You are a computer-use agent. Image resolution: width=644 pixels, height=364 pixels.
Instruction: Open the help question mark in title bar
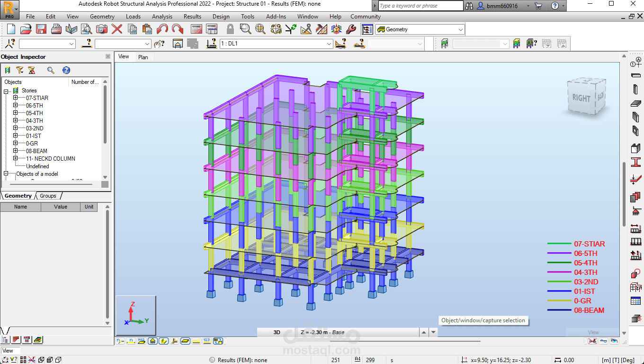[555, 6]
